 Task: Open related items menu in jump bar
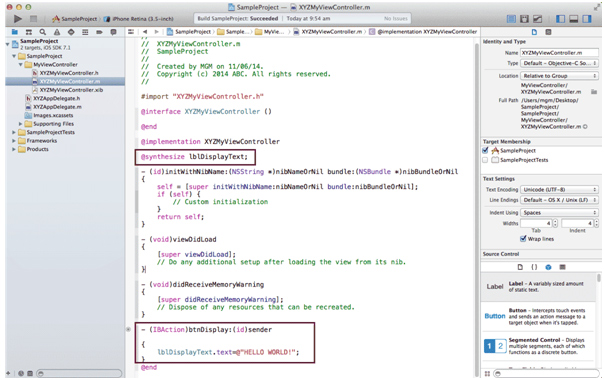coord(131,32)
